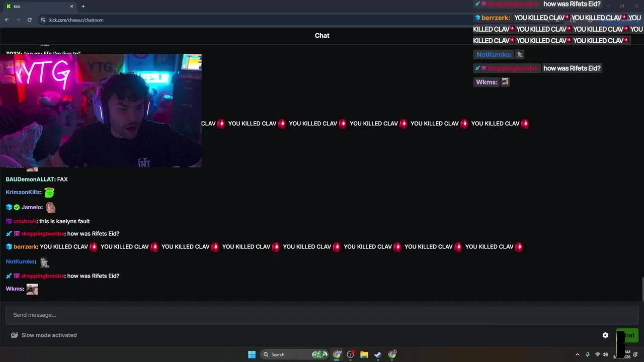The image size is (644, 362).
Task: Click the microphone tray icon
Action: pyautogui.click(x=588, y=354)
